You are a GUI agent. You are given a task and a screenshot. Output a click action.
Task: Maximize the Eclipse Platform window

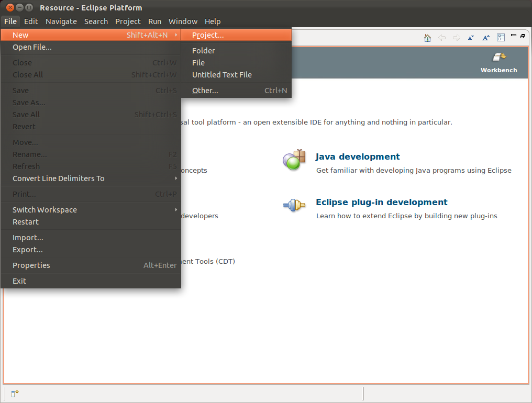(29, 7)
